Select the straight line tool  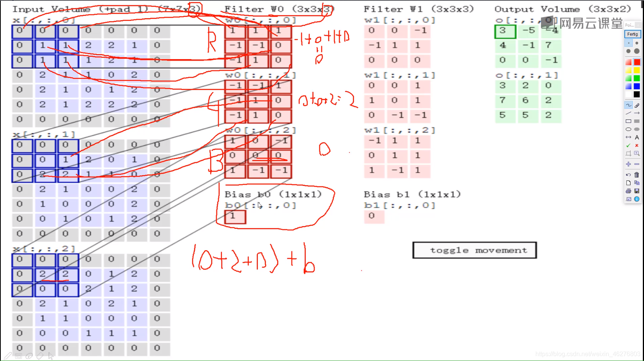629,113
